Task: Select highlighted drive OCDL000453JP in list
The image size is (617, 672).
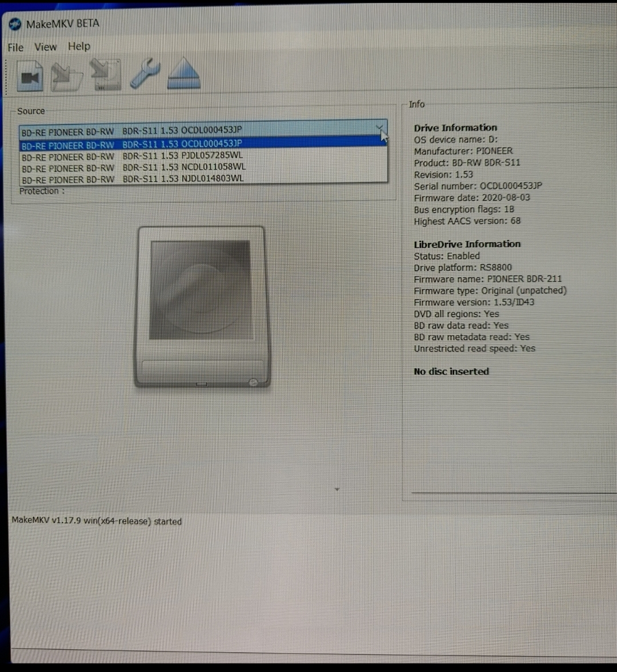Action: tap(203, 144)
